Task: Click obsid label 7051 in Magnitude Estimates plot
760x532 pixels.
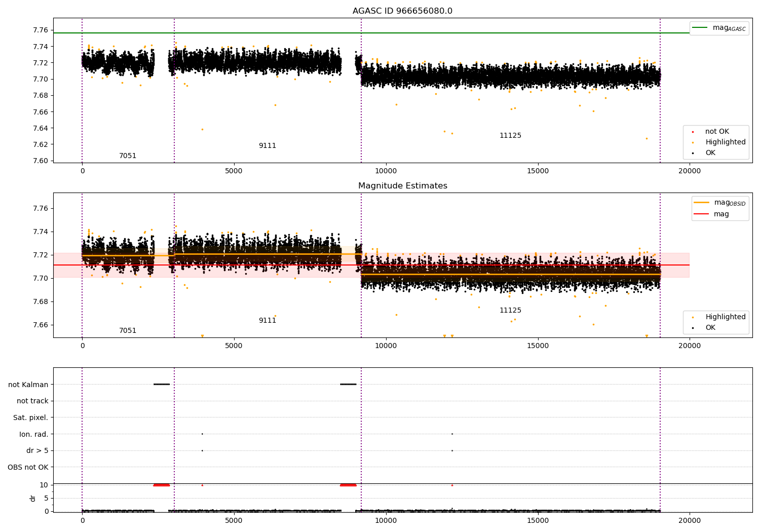Action: pos(128,331)
